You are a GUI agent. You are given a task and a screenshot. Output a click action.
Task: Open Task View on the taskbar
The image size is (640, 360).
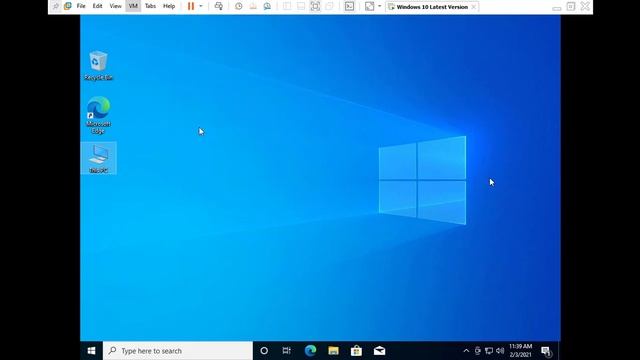coord(287,351)
